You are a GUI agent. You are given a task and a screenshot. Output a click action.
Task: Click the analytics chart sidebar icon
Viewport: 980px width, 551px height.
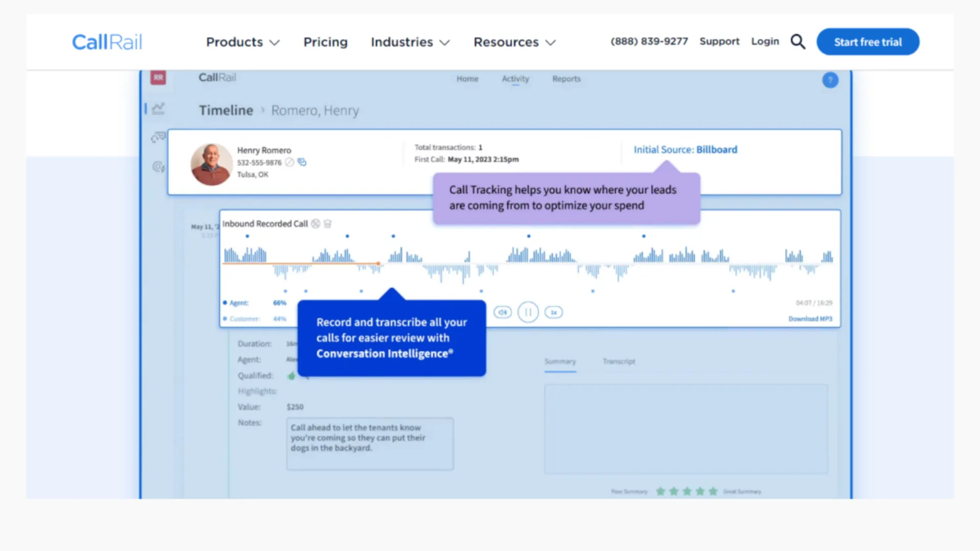tap(158, 109)
